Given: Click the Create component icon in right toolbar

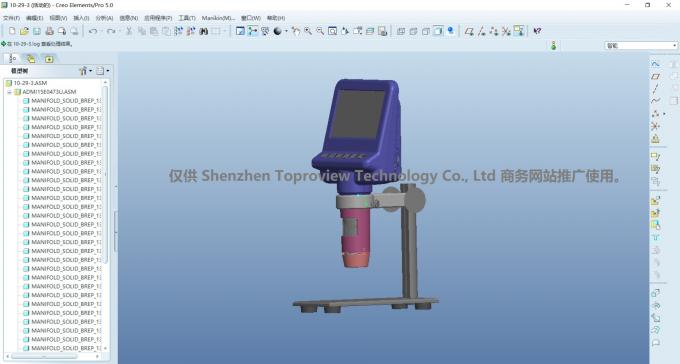Looking at the screenshot, I should pos(655,213).
